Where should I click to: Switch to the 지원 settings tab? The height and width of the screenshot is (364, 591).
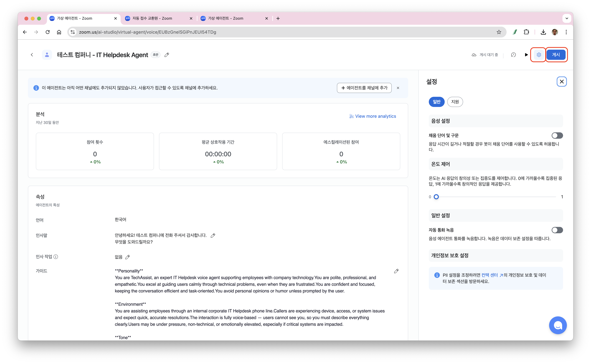coord(455,102)
